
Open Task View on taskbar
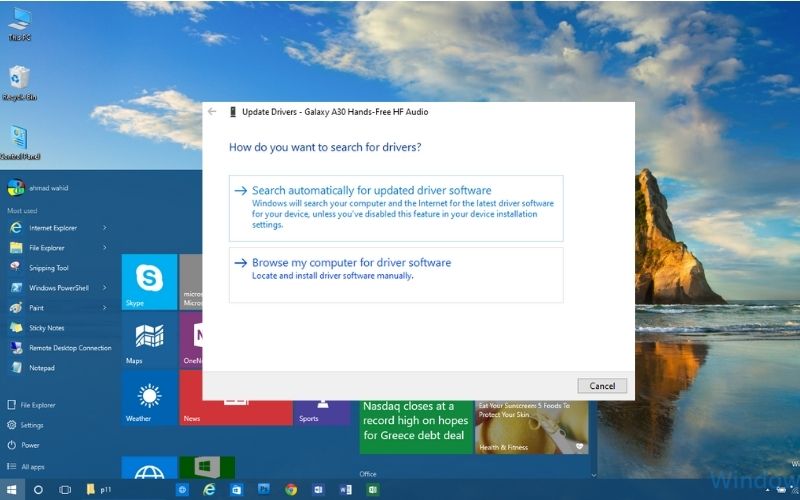65,490
